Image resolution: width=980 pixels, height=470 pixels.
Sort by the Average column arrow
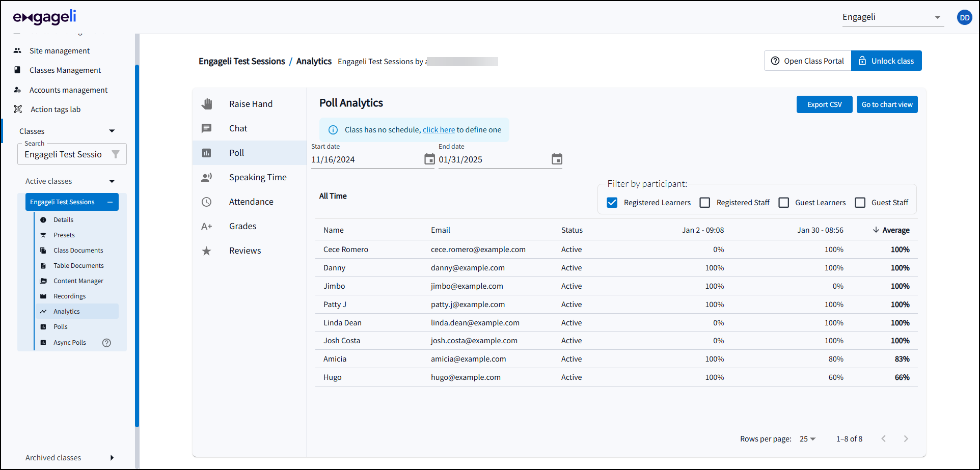click(x=876, y=230)
